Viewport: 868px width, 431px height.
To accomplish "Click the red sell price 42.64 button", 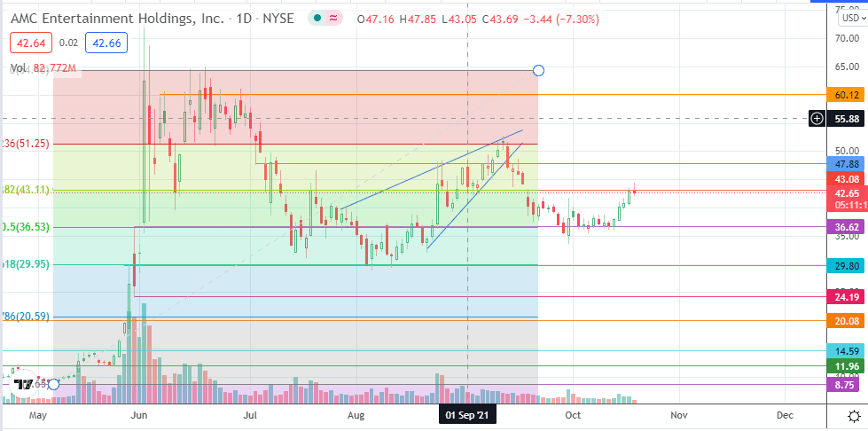I will click(x=31, y=42).
